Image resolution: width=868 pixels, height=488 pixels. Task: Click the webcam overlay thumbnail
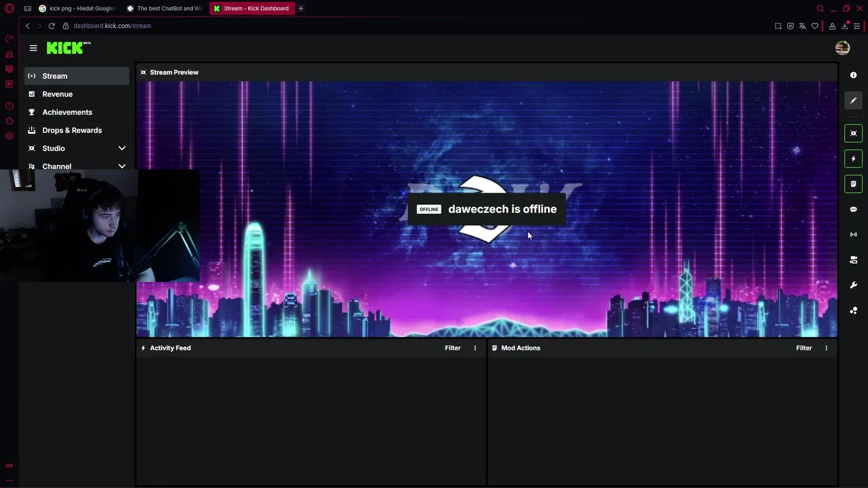(x=100, y=226)
